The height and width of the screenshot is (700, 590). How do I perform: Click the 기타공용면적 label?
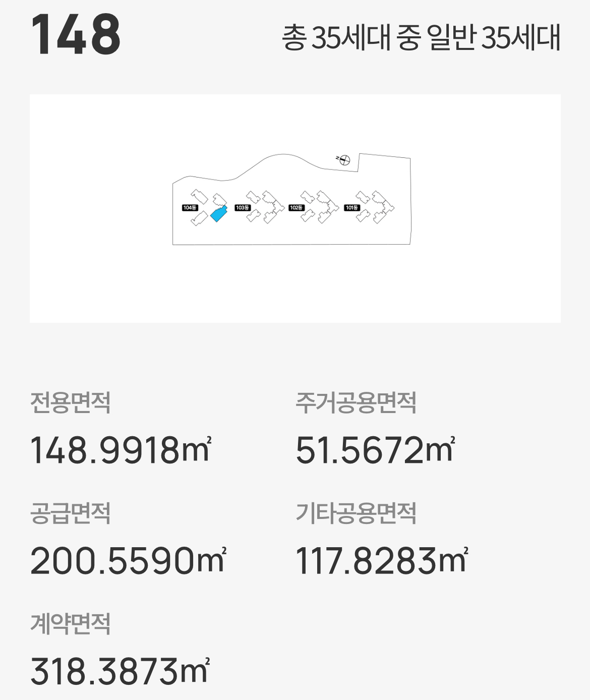tap(356, 513)
